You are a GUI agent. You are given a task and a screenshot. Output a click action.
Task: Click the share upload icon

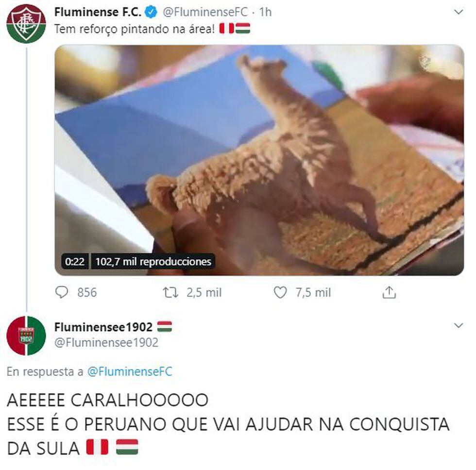pyautogui.click(x=389, y=292)
